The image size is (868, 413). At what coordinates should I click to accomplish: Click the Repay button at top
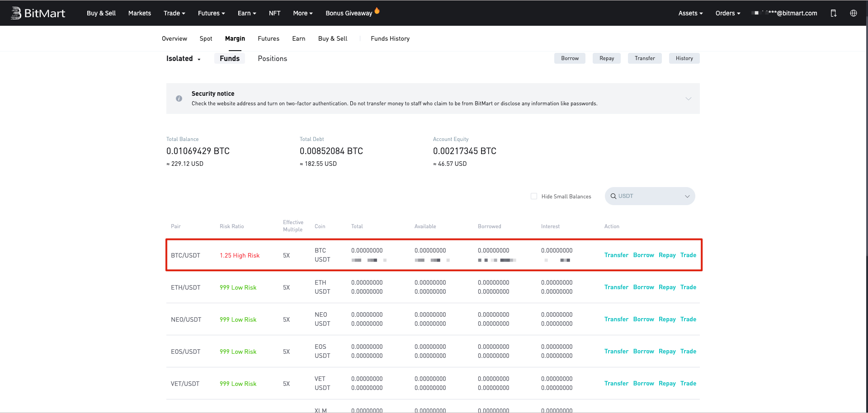tap(607, 58)
